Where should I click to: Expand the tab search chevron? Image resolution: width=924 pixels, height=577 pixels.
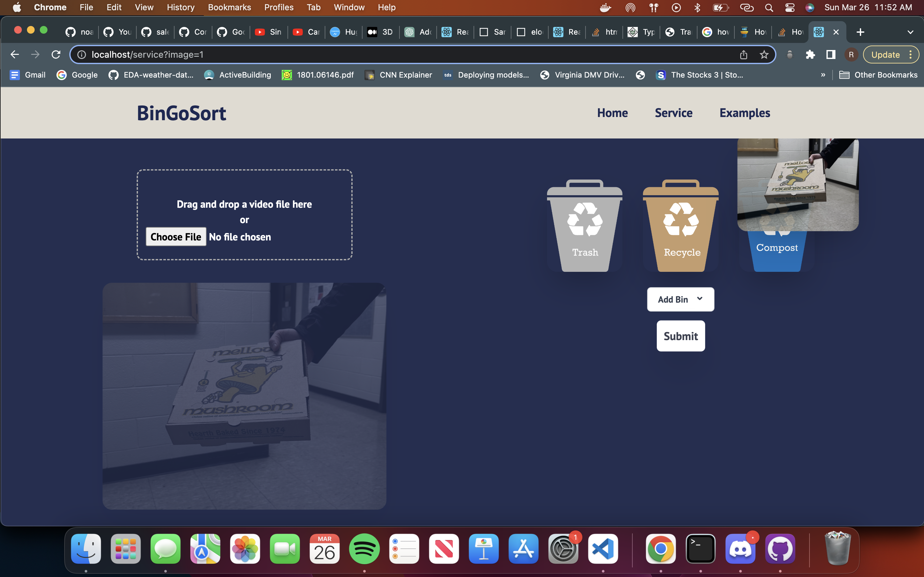[910, 32]
